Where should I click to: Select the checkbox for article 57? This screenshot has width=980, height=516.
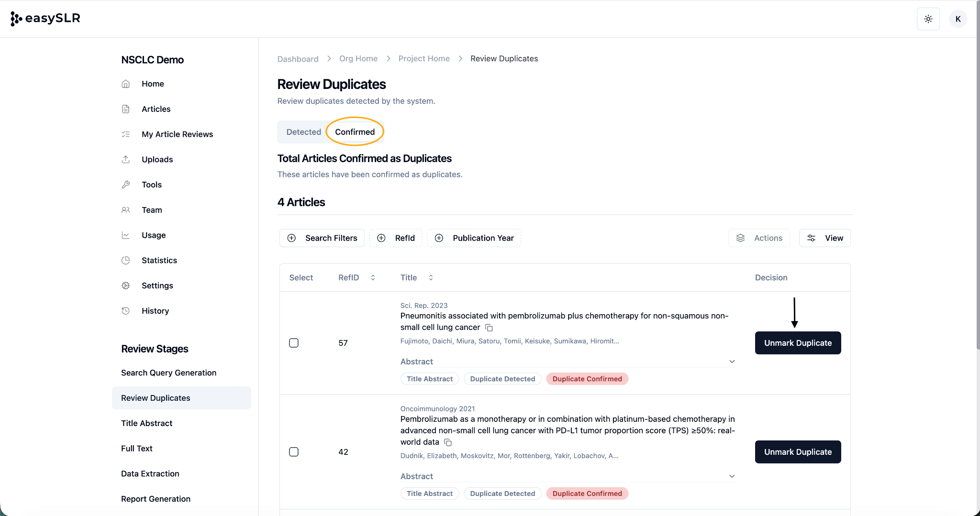pyautogui.click(x=294, y=343)
